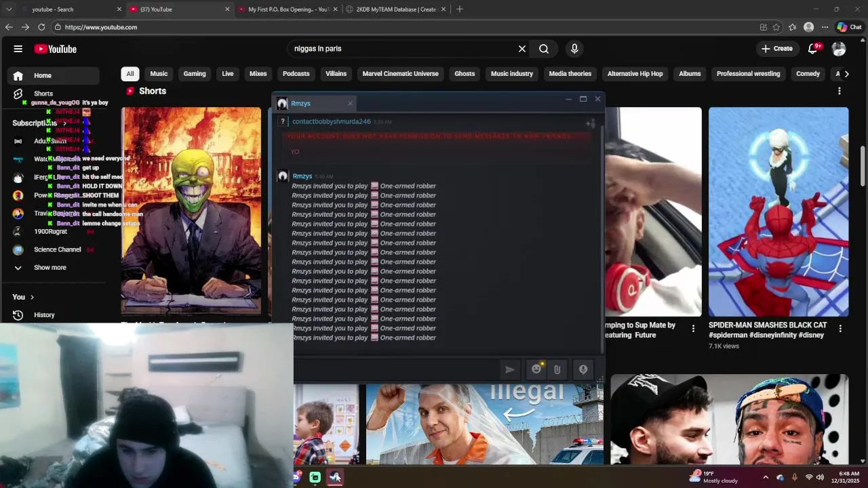Go to the YouTube logo home link
Viewport: 868px width, 488px height.
pyautogui.click(x=56, y=49)
